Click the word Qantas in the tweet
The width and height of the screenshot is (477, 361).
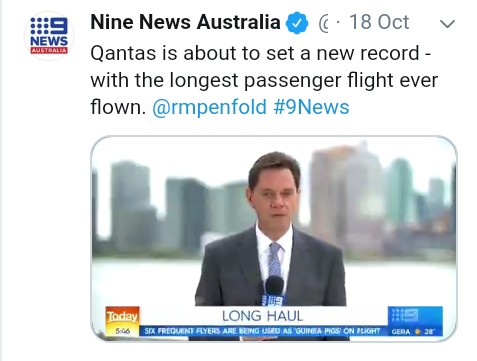[123, 54]
